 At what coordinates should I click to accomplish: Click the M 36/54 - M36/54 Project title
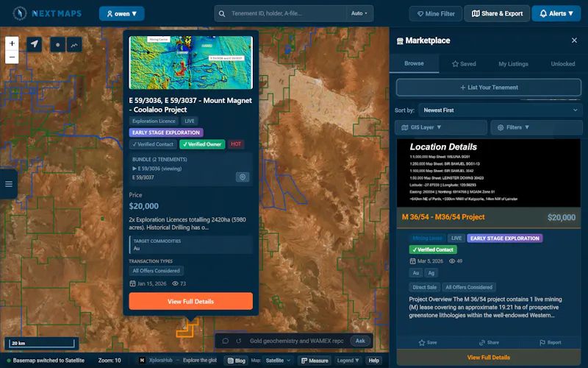pyautogui.click(x=443, y=217)
